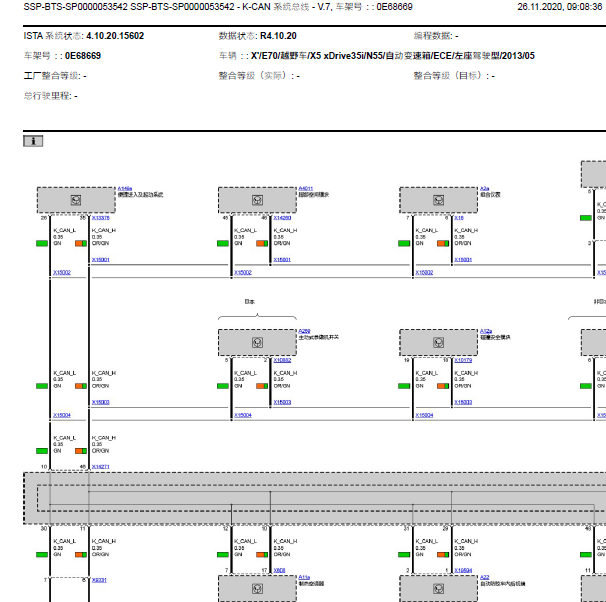
Task: Click the ISTA status value 4.10.20.15602
Action: coord(115,36)
